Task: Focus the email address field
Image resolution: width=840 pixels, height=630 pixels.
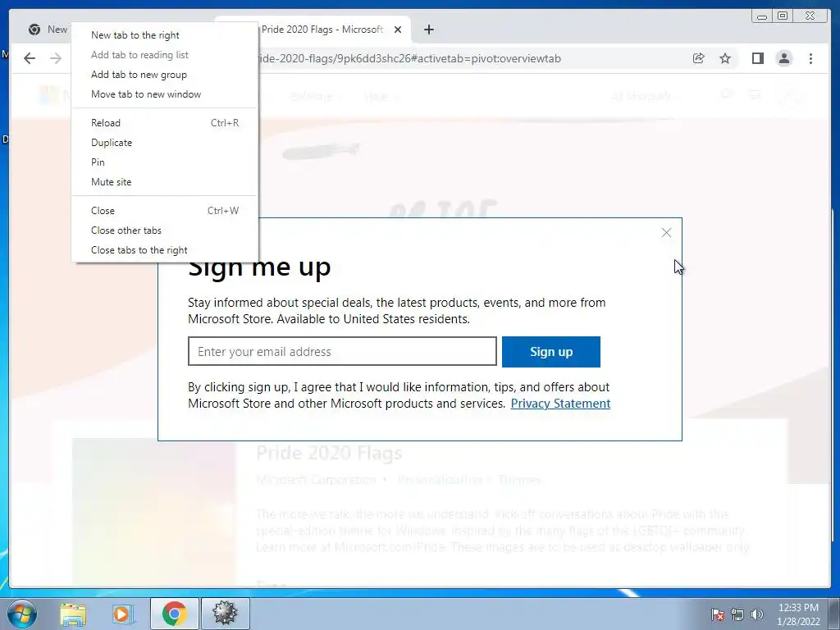Action: 342,351
